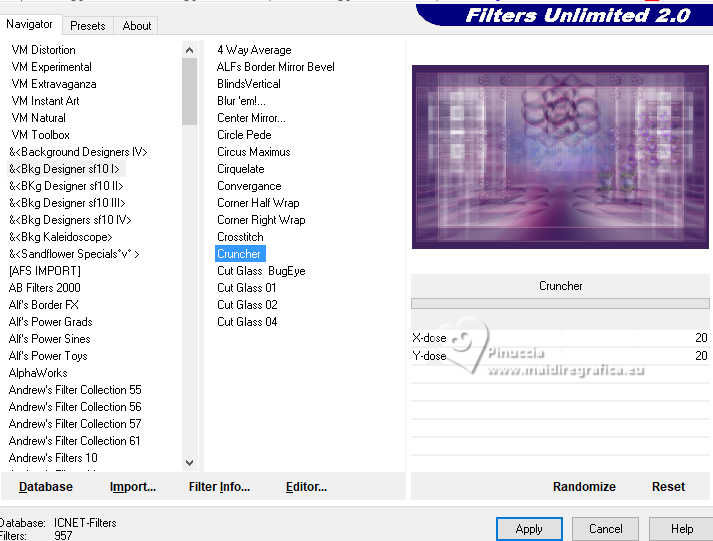Screen dimensions: 713x541
Task: Cancel the Filters Unlimited dialog
Action: (605, 529)
